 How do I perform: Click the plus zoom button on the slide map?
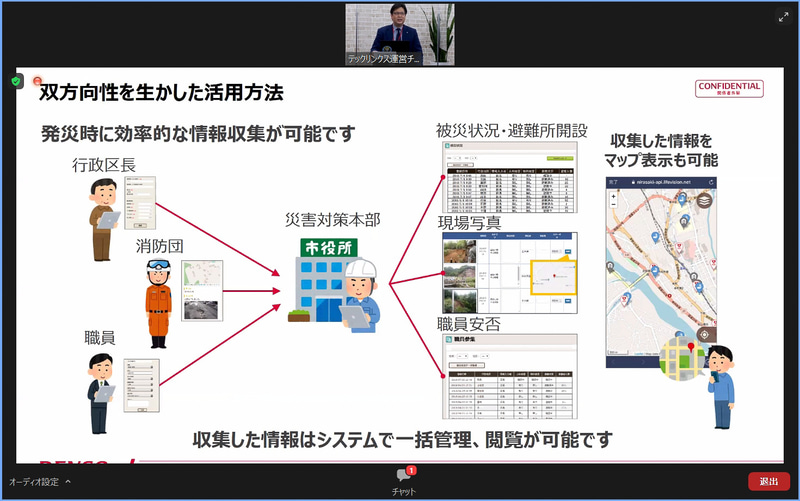(613, 196)
